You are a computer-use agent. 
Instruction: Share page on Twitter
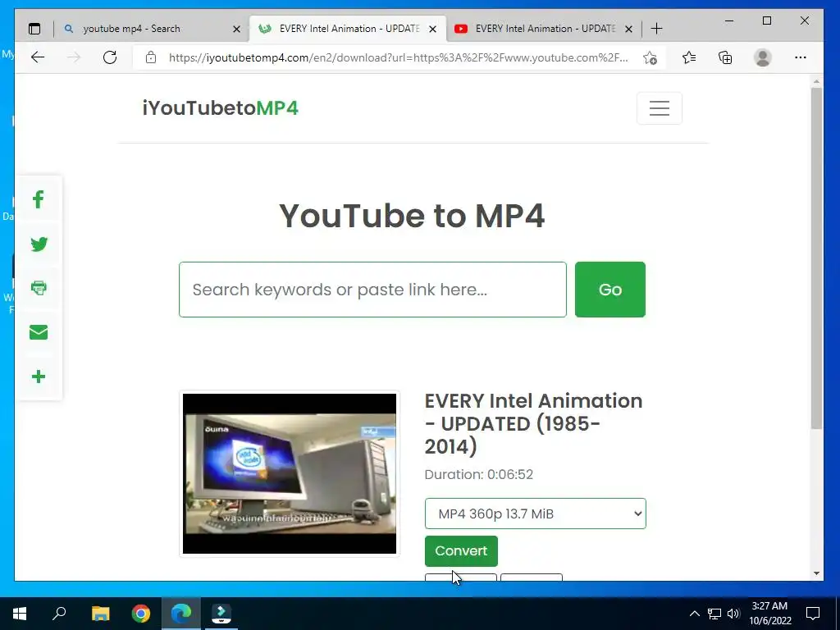[39, 244]
